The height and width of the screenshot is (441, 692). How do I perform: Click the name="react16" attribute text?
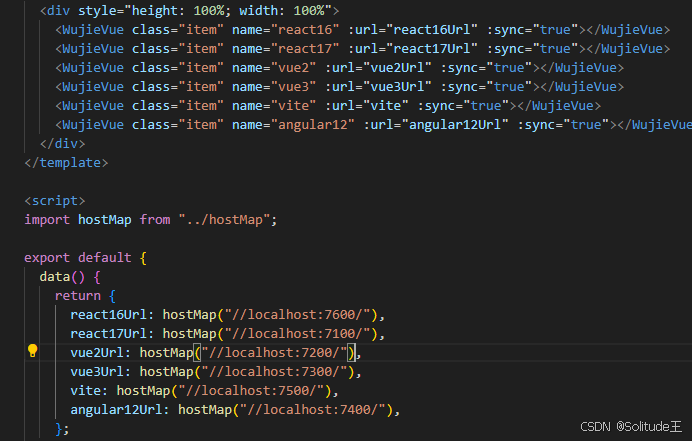(286, 30)
